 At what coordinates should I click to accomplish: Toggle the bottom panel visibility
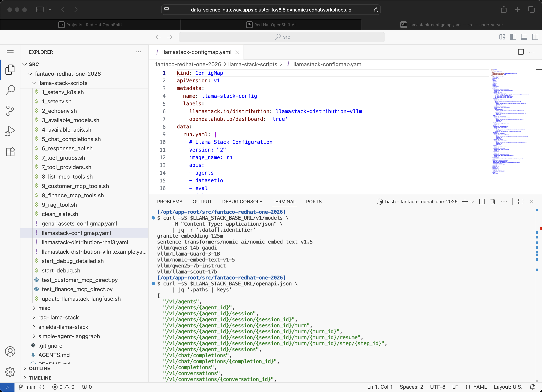[524, 37]
